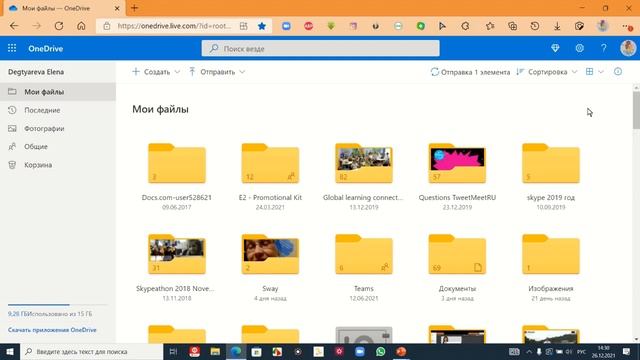The image size is (640, 360).
Task: Go to browser Home page
Action: (x=81, y=26)
